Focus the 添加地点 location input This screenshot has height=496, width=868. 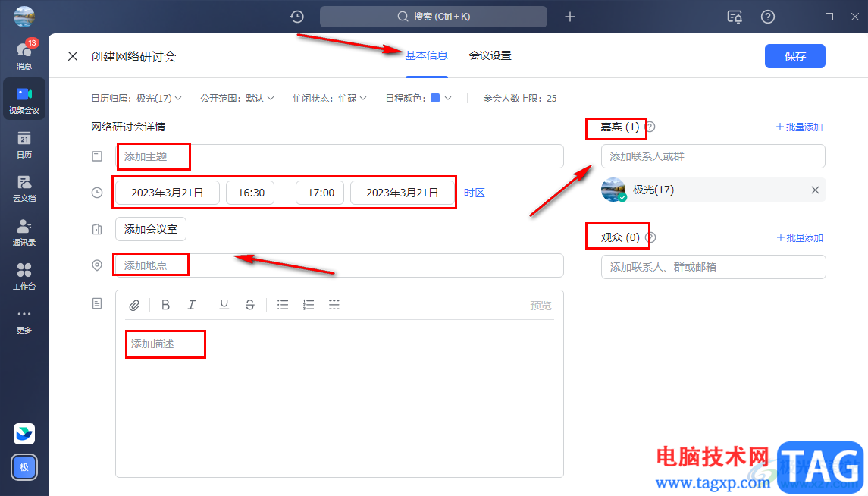tap(340, 265)
